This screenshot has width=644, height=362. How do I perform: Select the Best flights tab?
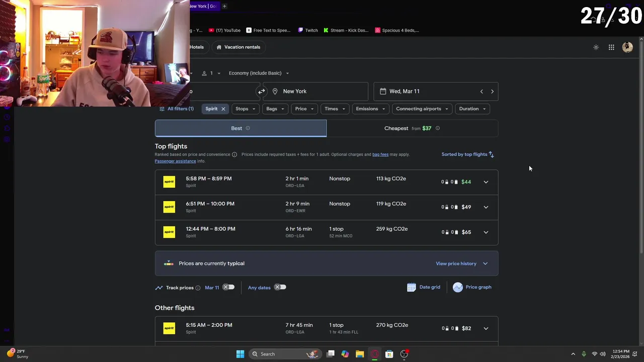240,128
